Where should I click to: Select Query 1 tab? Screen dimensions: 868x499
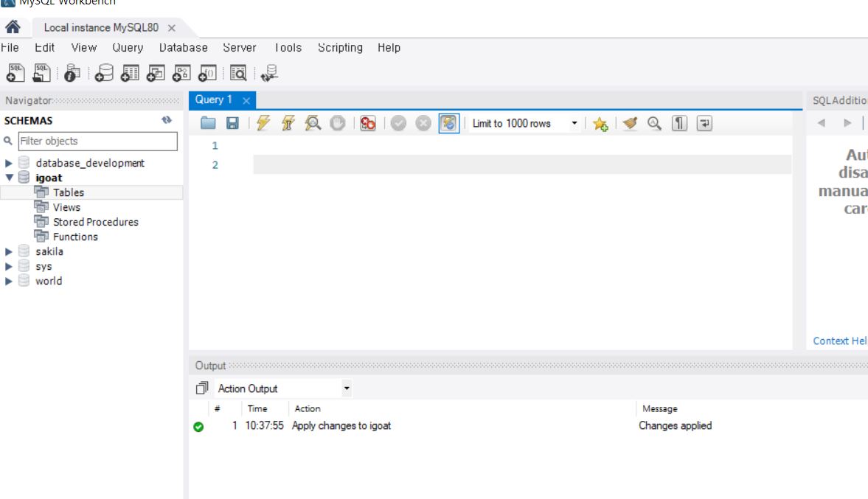(213, 100)
